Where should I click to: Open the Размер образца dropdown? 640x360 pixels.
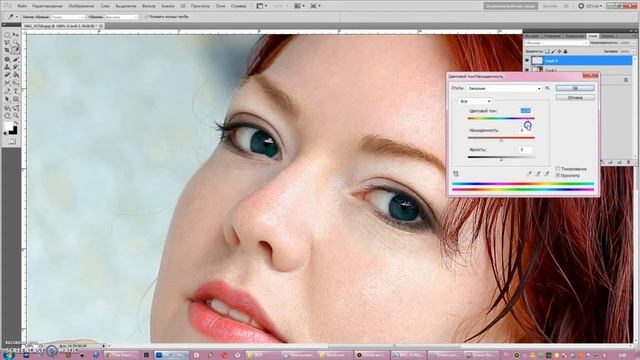tap(68, 17)
